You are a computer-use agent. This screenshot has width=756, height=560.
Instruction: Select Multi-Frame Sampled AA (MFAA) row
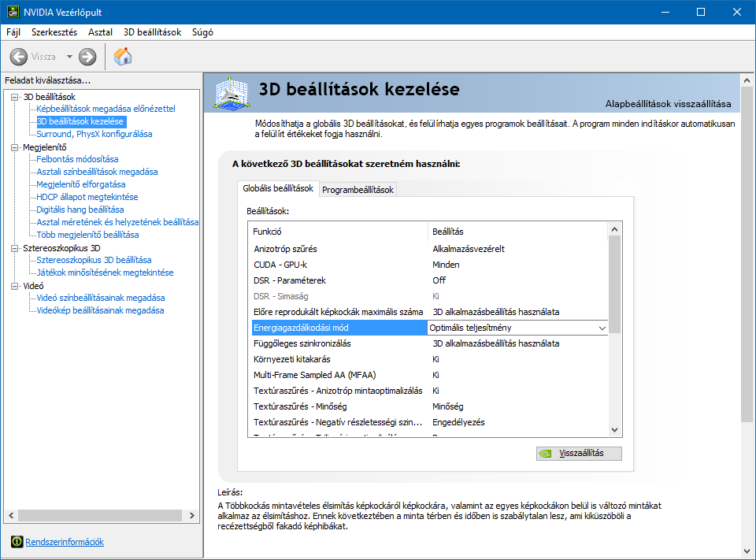click(429, 375)
